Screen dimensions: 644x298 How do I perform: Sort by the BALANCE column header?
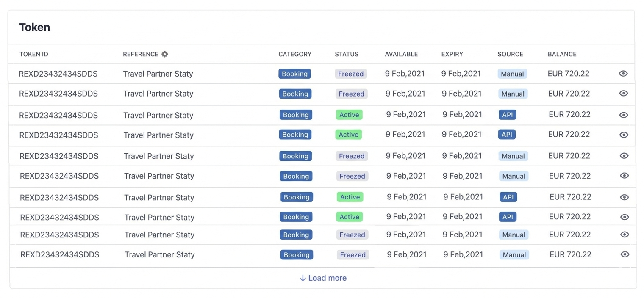pos(562,54)
